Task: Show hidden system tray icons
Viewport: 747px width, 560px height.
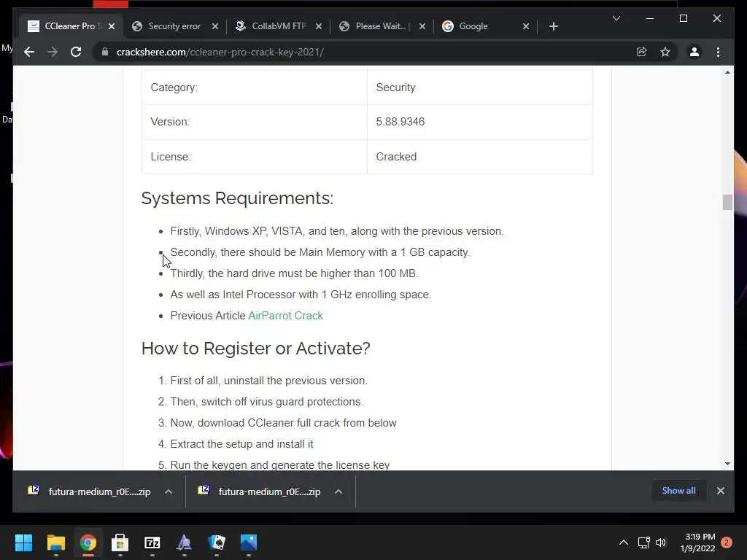Action: click(623, 542)
